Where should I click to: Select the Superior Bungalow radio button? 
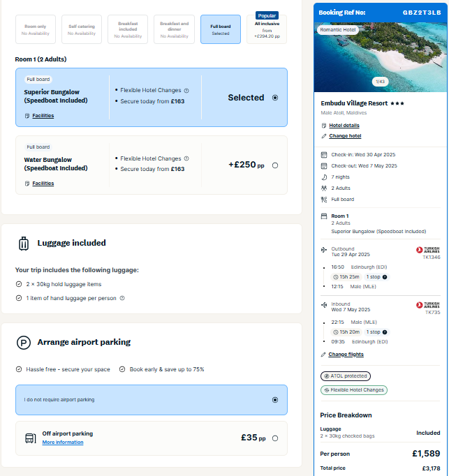275,98
